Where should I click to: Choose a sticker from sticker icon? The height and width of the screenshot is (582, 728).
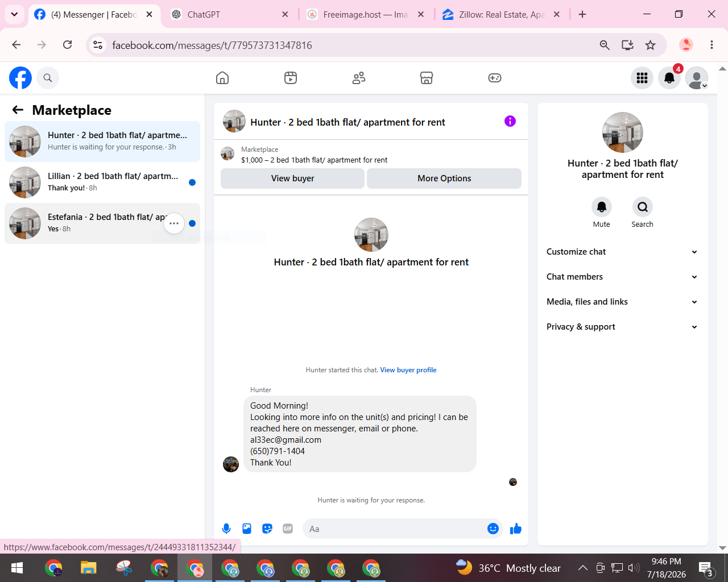point(267,529)
